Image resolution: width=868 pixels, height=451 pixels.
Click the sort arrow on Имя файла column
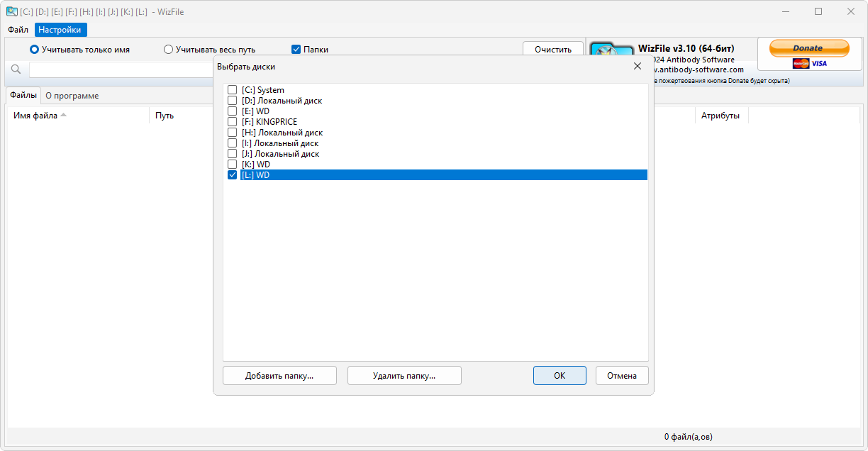63,115
